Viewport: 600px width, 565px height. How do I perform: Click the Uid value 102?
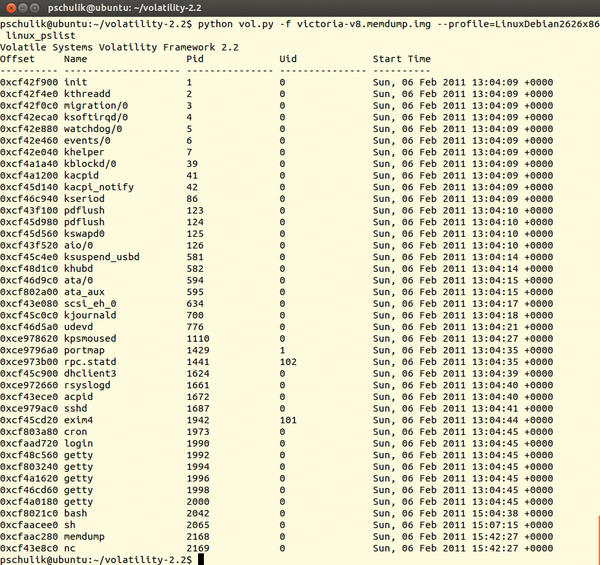[288, 362]
